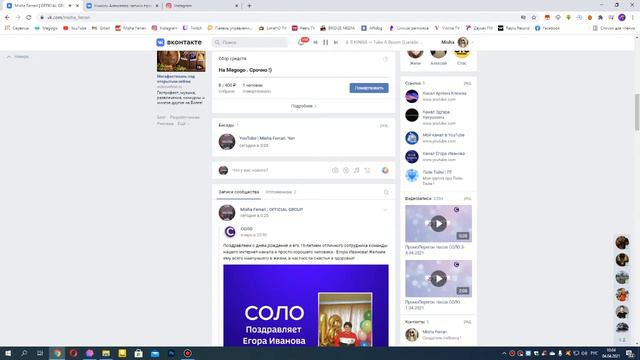Viewport: 640px width, 360px height.
Task: Switch to the Instagram browser tab
Action: tap(202, 6)
